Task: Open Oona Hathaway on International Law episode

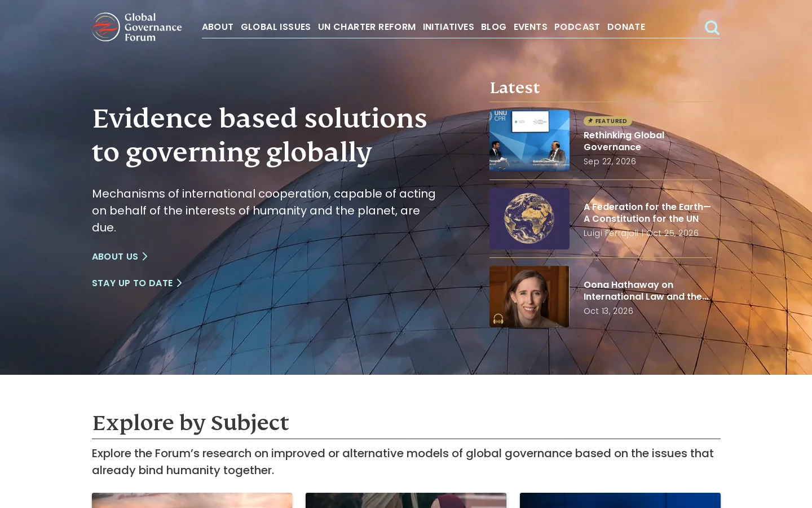Action: click(x=646, y=291)
